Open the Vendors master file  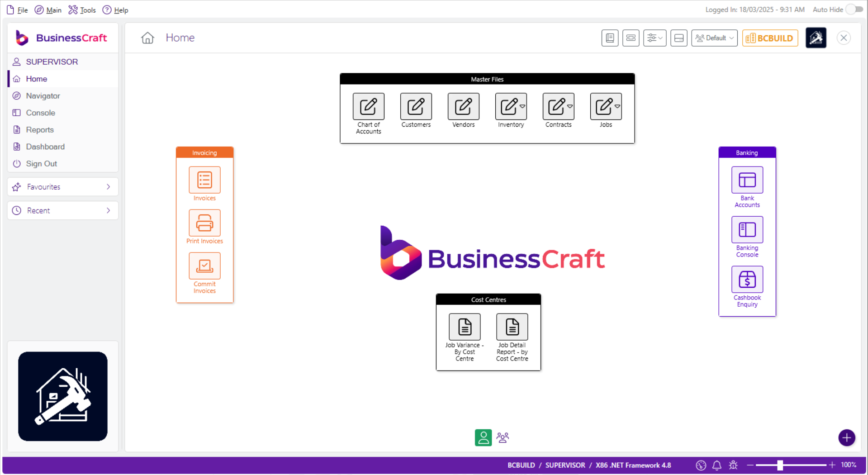click(463, 106)
